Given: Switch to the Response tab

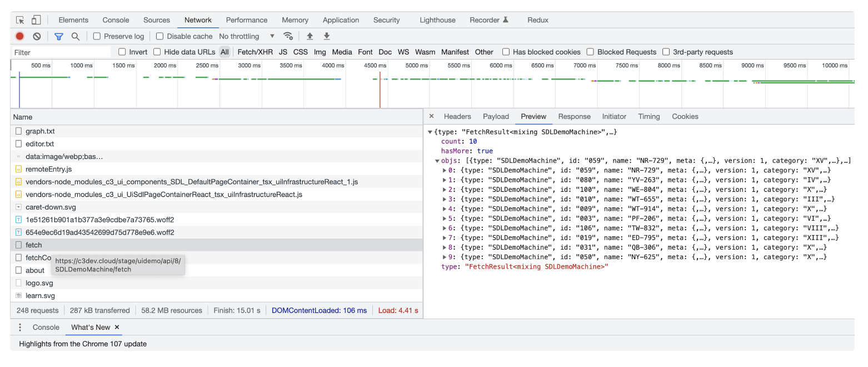Looking at the screenshot, I should coord(574,116).
